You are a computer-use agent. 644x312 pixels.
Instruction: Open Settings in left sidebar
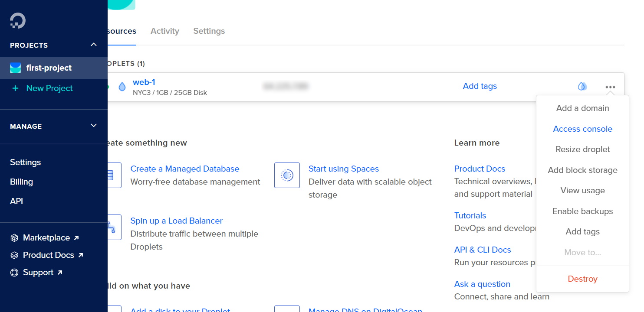coord(26,162)
